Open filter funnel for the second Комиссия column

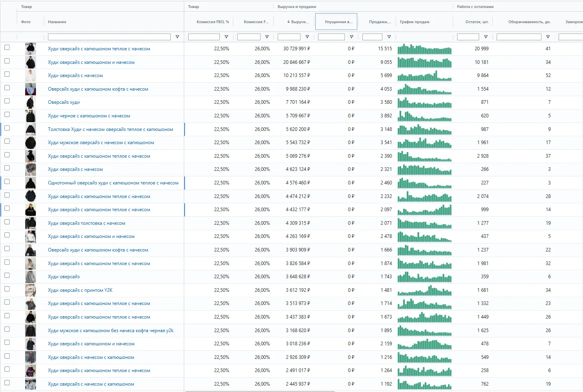tap(267, 37)
